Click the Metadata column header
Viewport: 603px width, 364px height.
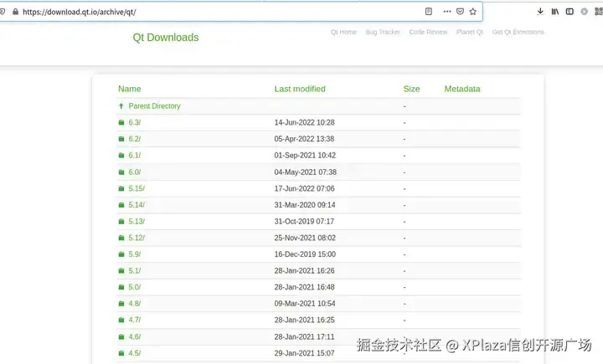point(462,89)
